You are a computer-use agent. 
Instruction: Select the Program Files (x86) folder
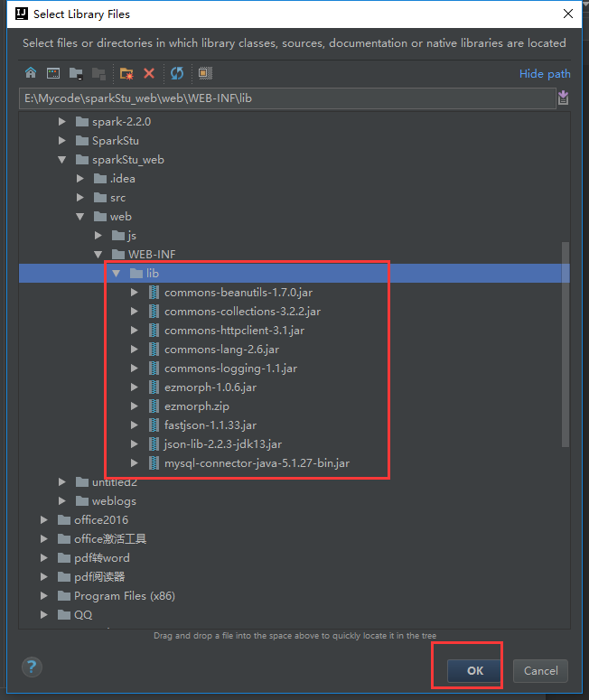[x=125, y=595]
